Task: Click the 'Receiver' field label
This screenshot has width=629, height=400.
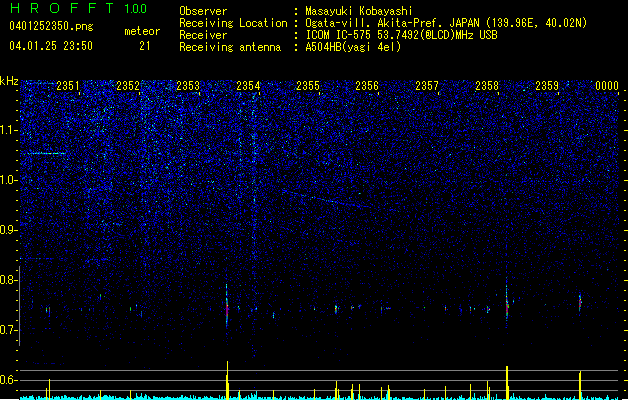Action: coord(203,35)
